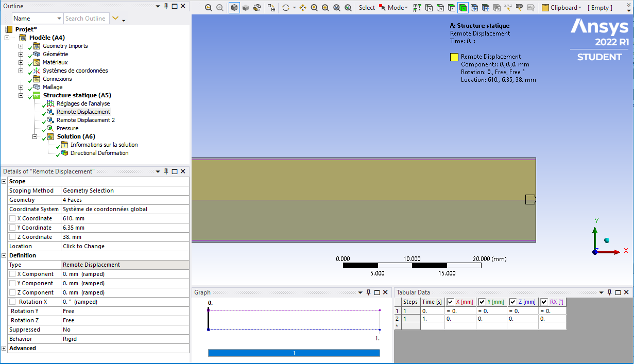Expand the Géométrie tree node
The height and width of the screenshot is (364, 634).
21,54
